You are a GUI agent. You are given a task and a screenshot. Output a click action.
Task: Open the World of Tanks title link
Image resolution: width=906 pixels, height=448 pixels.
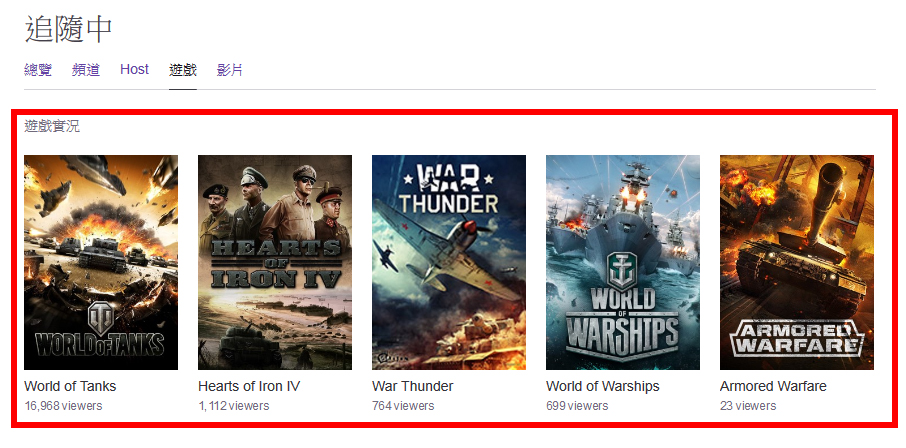[x=70, y=386]
